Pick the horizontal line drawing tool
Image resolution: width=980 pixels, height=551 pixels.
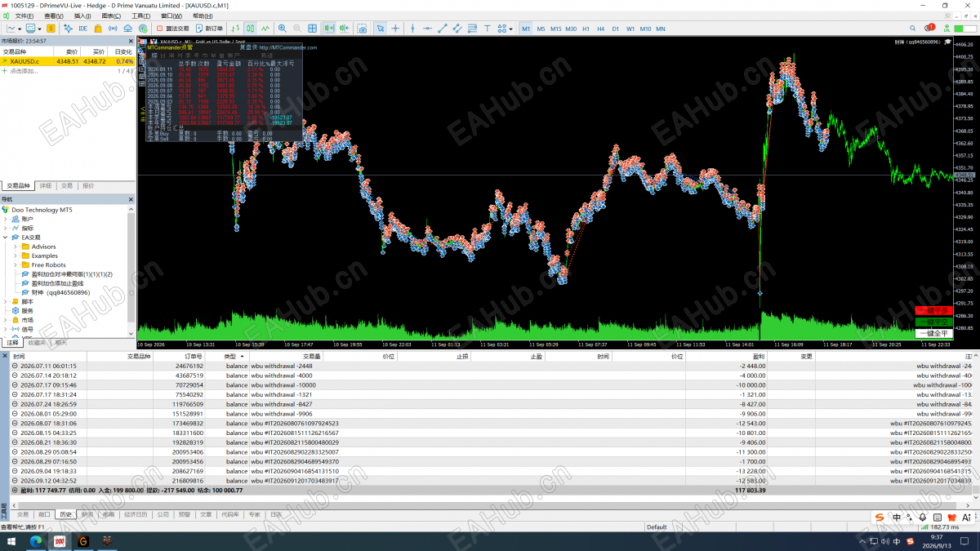(x=428, y=29)
